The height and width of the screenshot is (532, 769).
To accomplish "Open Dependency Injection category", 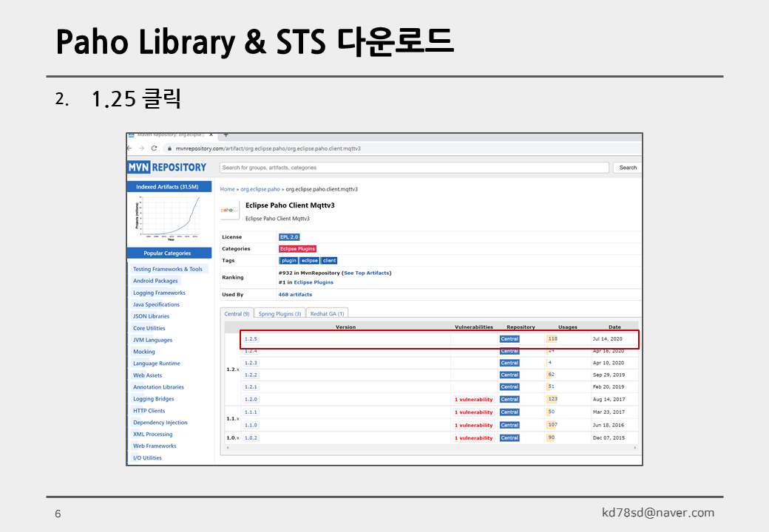I will coord(160,423).
